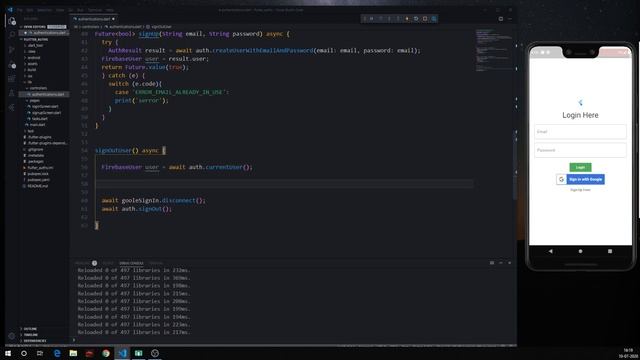The image size is (640, 360).
Task: Expand the Timeline section
Action: (31, 335)
